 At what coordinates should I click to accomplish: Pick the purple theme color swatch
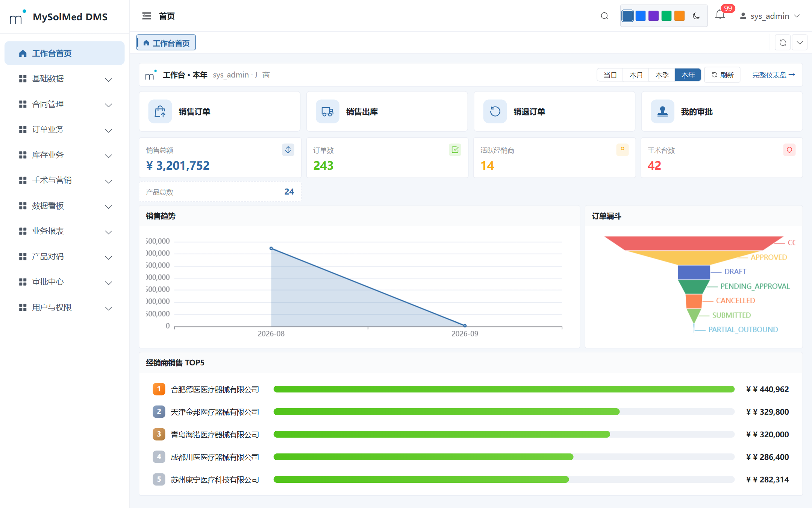[653, 16]
